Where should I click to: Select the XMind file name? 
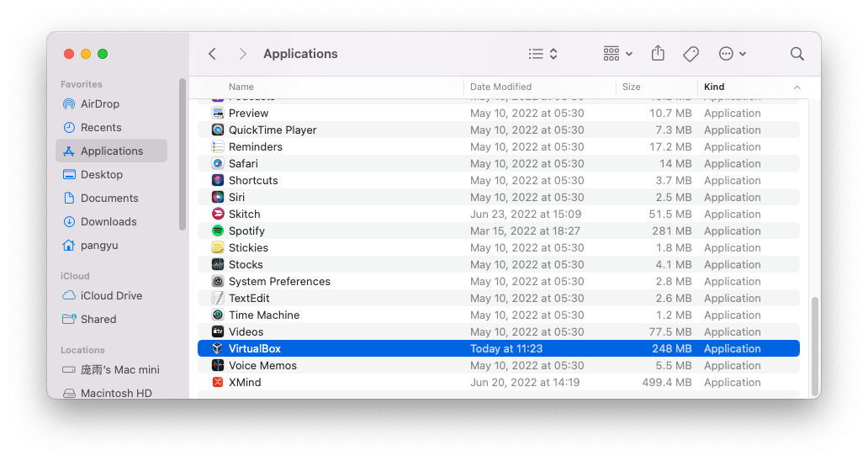[245, 383]
